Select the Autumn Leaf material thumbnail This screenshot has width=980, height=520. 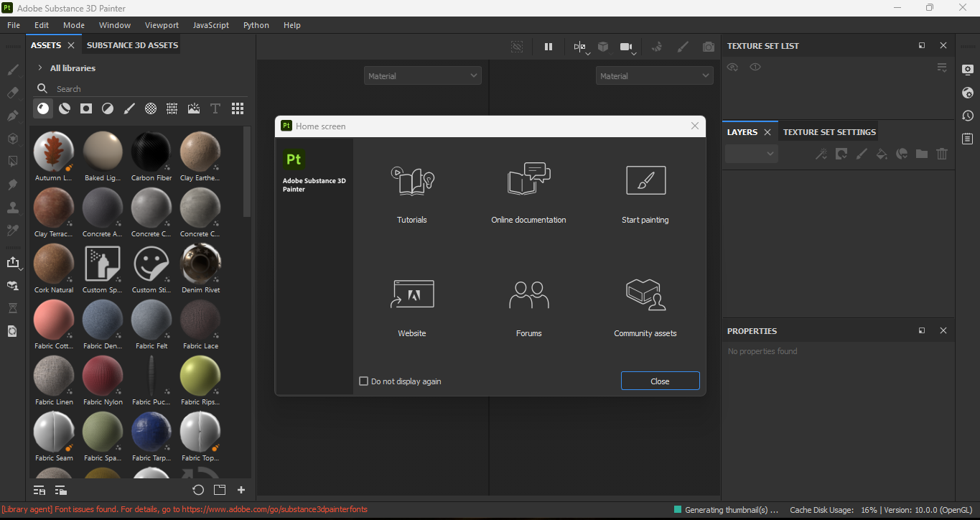pos(54,152)
